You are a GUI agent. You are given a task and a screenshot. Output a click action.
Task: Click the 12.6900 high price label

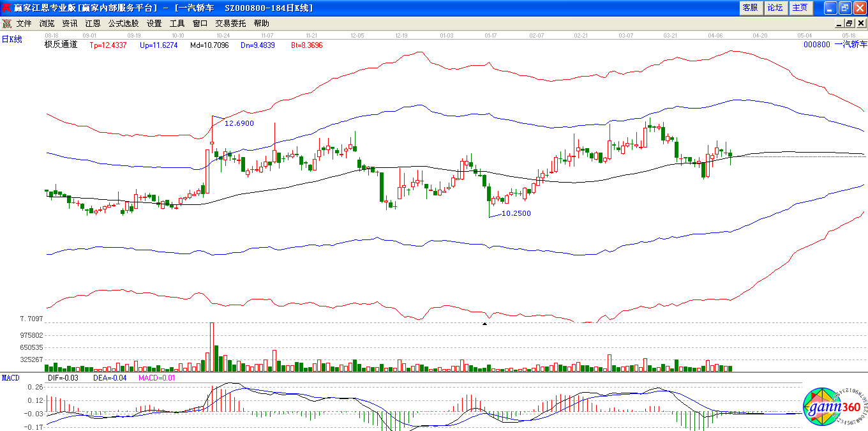coord(239,123)
